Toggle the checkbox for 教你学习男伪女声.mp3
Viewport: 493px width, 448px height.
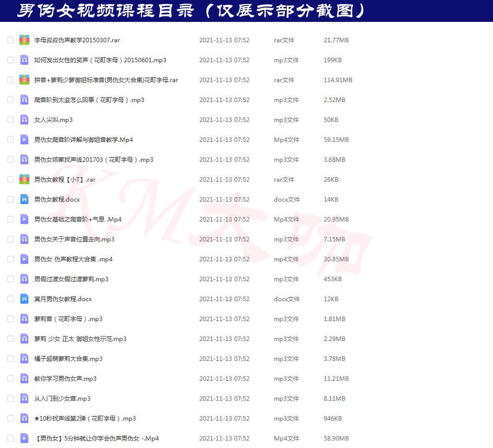[x=10, y=378]
